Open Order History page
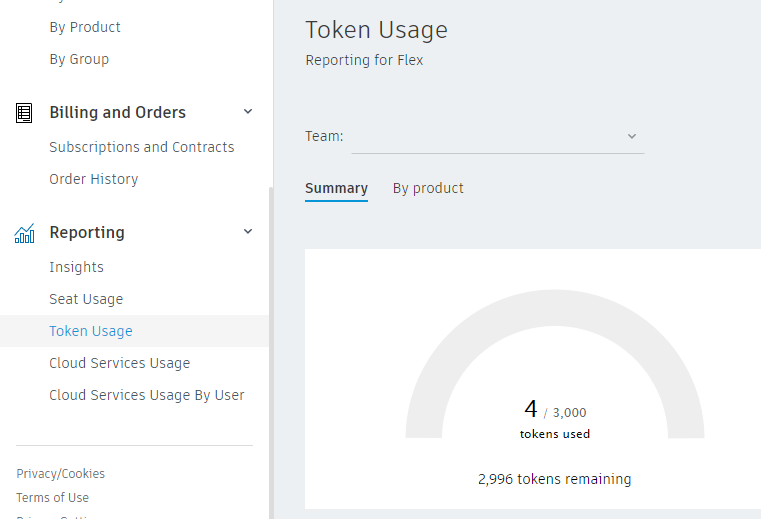 [x=94, y=179]
